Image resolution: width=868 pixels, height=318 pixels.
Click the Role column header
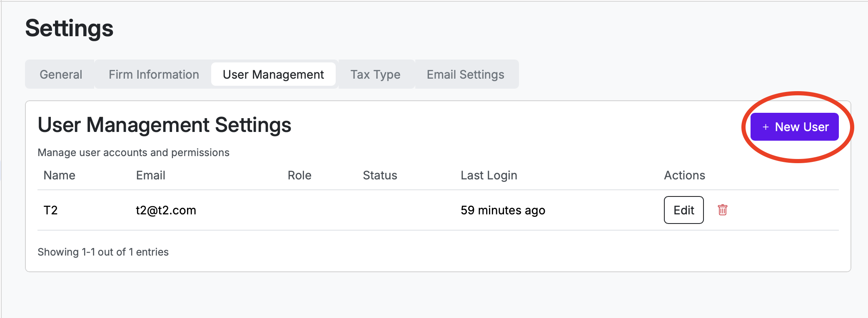pos(299,175)
